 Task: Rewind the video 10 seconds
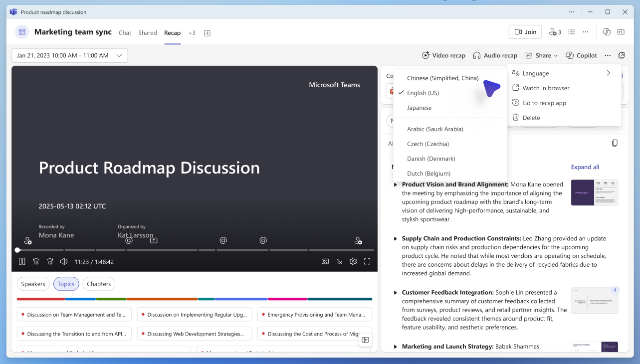coord(36,261)
